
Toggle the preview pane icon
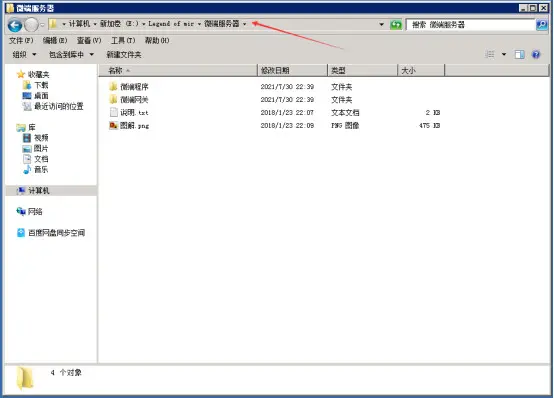[519, 54]
